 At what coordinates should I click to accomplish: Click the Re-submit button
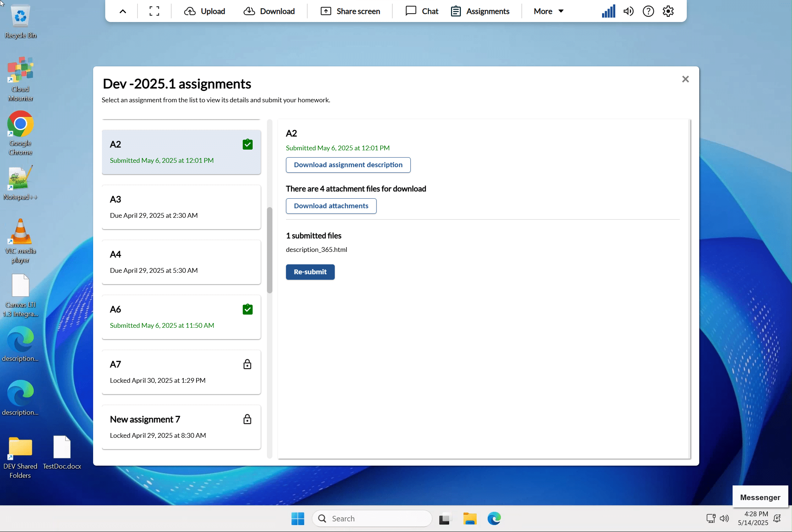(310, 272)
